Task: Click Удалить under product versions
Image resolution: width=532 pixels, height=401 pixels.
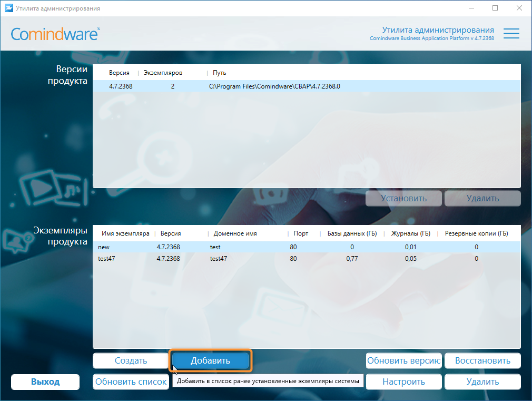Action: [x=482, y=198]
